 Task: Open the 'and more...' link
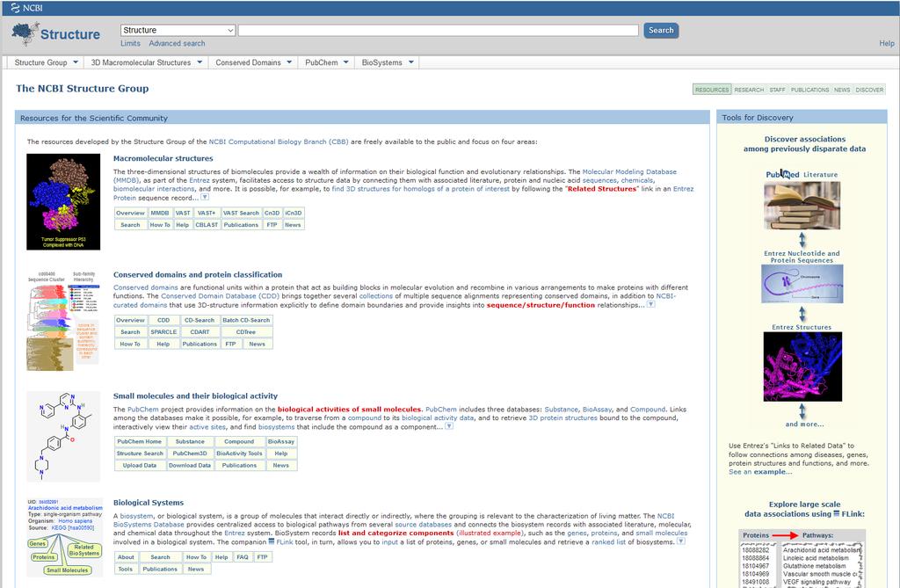[804, 425]
